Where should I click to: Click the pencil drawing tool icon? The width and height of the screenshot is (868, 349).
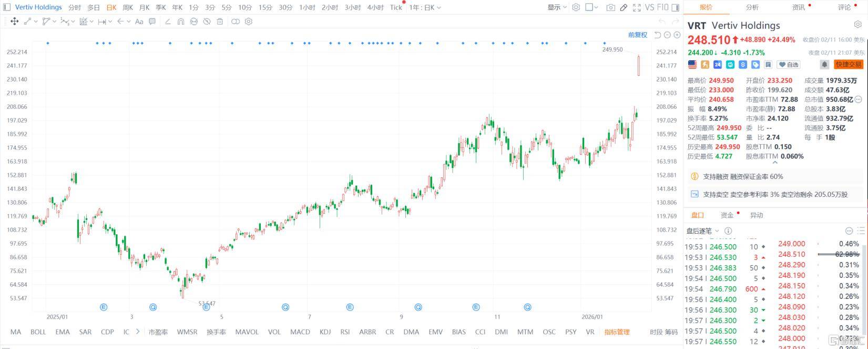(x=624, y=7)
